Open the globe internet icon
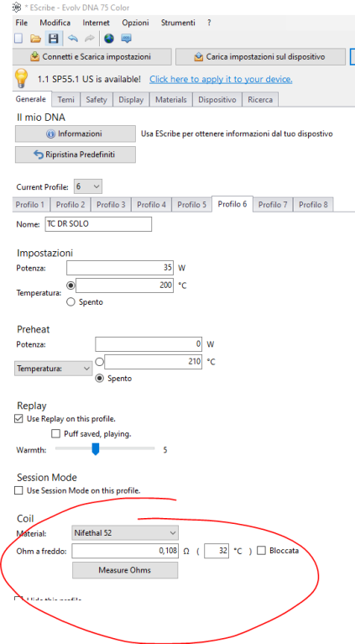Image resolution: width=355 pixels, height=644 pixels. [109, 39]
